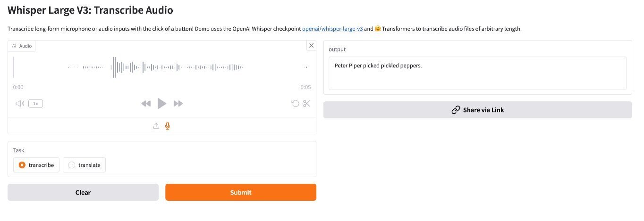Change the 1x playback speed
644x221 pixels.
pos(35,104)
